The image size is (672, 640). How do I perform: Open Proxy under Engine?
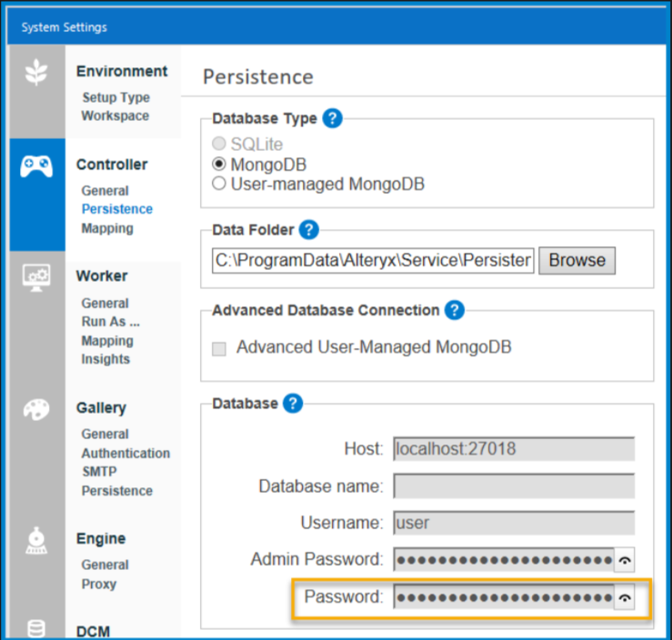(98, 584)
